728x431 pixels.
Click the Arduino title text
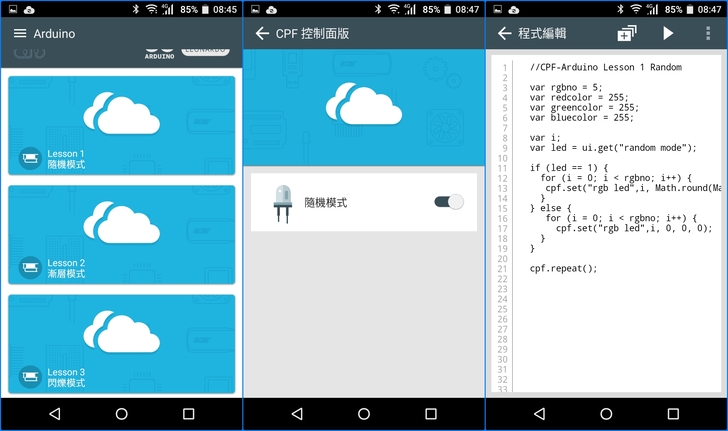click(54, 33)
